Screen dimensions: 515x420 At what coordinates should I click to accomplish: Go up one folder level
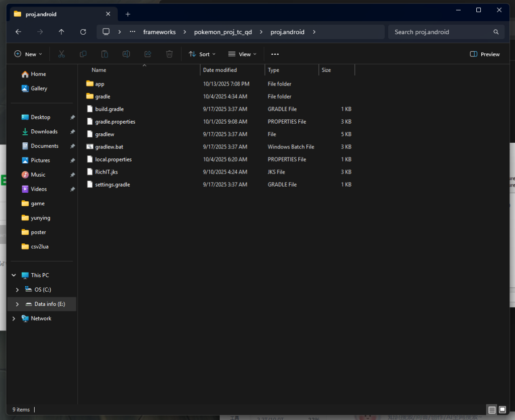pos(61,32)
